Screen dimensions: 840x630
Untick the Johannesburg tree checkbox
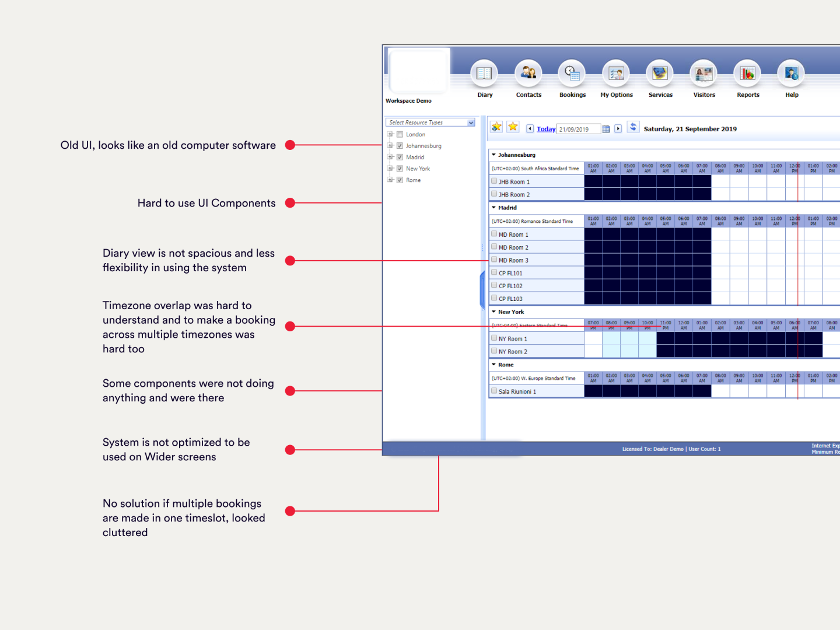[x=400, y=146]
